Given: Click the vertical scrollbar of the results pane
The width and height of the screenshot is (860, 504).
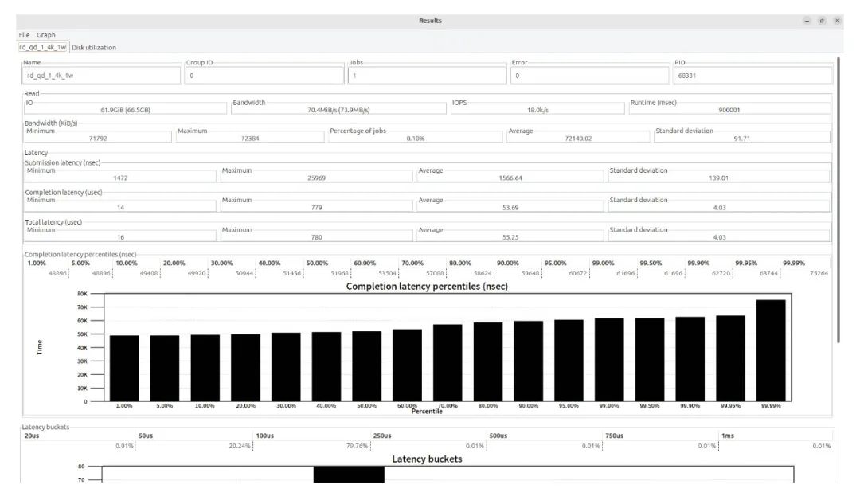Looking at the screenshot, I should [x=838, y=200].
